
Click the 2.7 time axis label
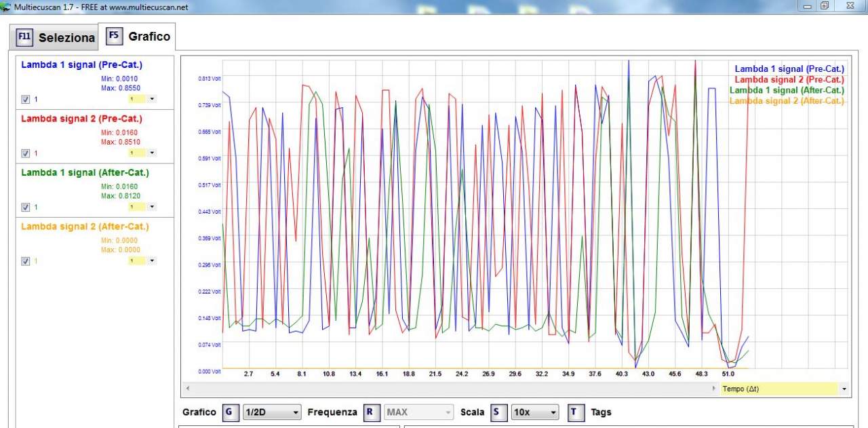(248, 374)
